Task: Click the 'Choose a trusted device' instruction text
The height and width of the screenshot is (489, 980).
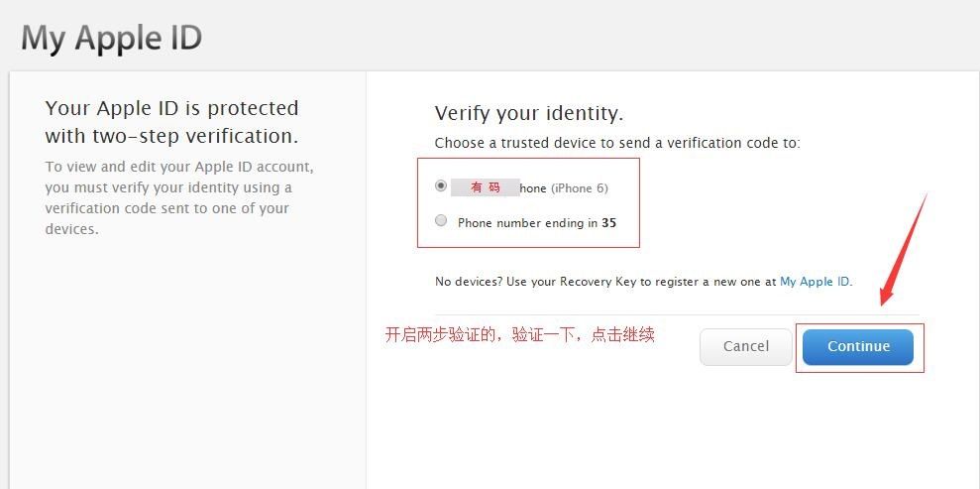Action: [x=616, y=143]
